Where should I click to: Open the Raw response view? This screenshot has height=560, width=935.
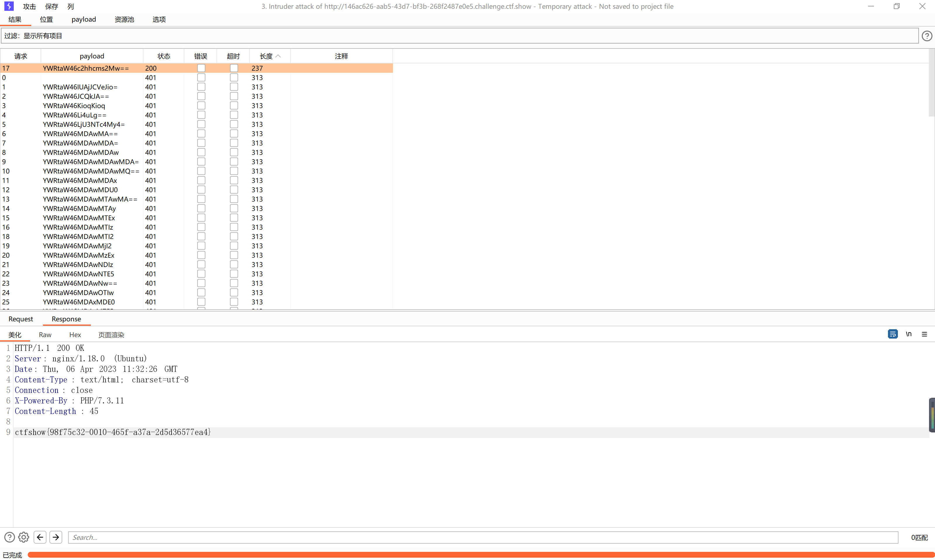45,335
